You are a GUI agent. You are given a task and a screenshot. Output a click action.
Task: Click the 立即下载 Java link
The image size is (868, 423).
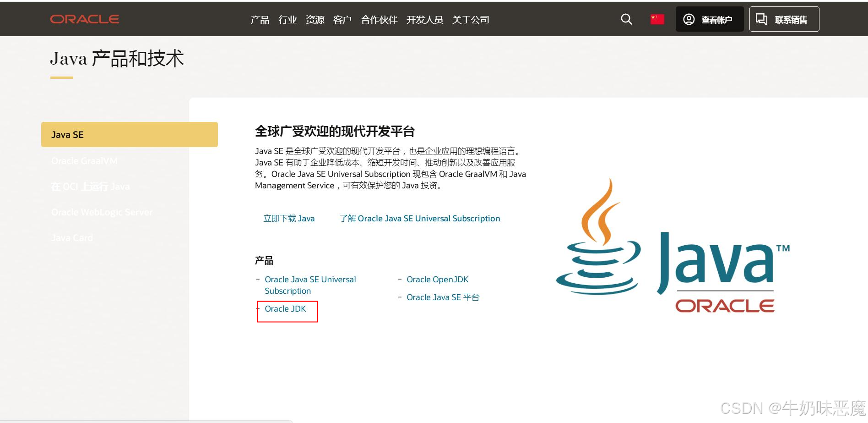click(x=289, y=219)
